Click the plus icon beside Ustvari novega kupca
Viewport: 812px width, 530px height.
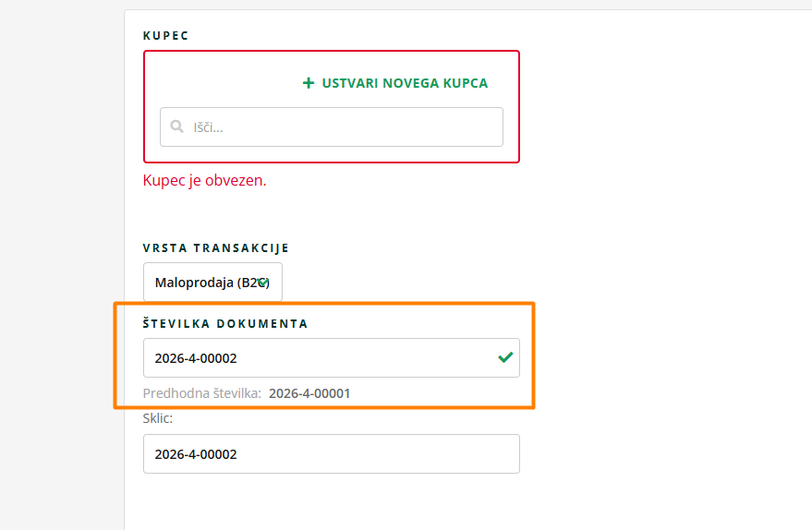pos(309,83)
